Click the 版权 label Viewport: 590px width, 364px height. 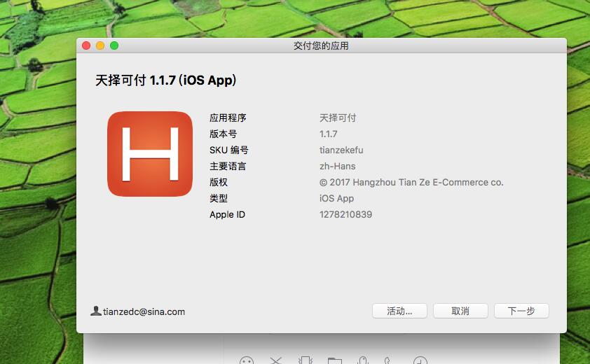(219, 183)
